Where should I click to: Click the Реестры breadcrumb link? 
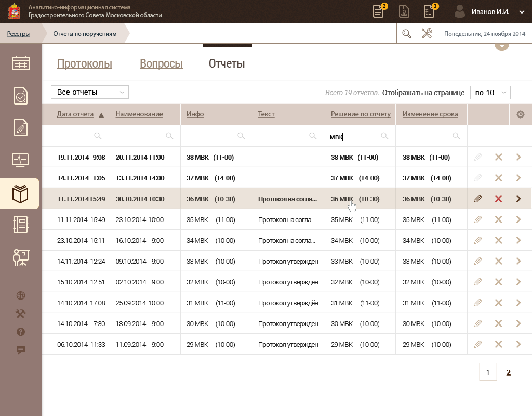pos(18,34)
